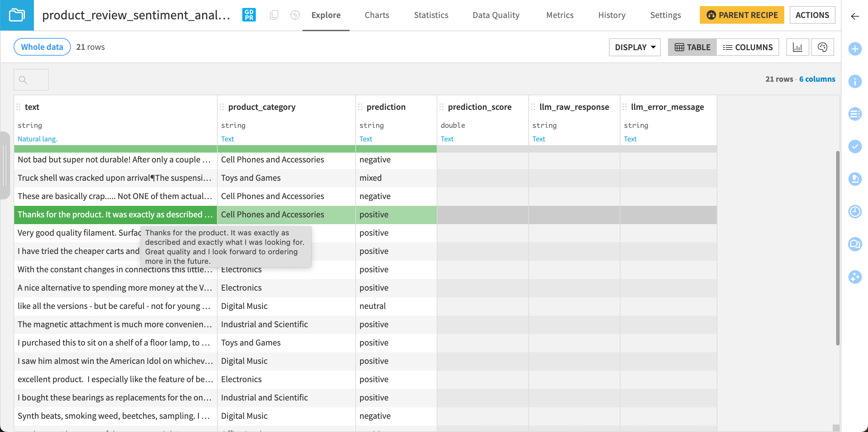Open the list/schema icon in right sidebar

(855, 114)
